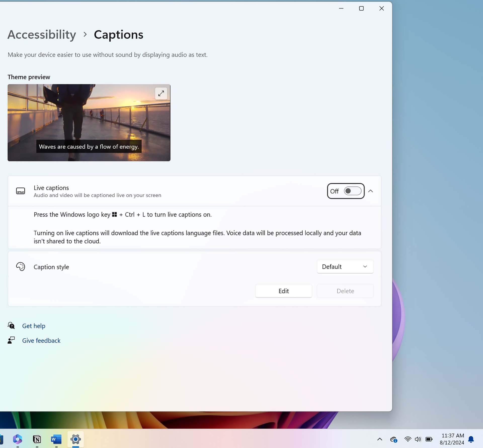Click the 'Waves are caused by a flow of energy.' caption
Image resolution: width=483 pixels, height=448 pixels.
pos(89,146)
